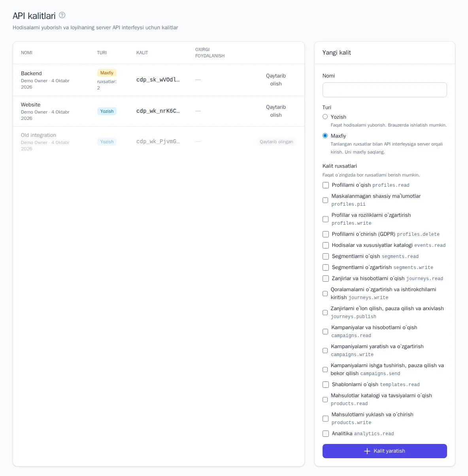
Task: Enable the analytics.read permission checkbox
Action: coord(326,434)
